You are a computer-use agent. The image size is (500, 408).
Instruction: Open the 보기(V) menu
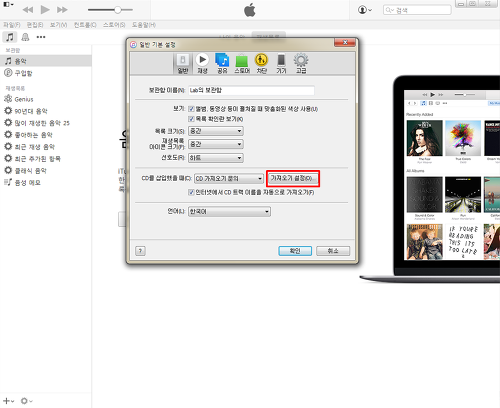(x=58, y=25)
